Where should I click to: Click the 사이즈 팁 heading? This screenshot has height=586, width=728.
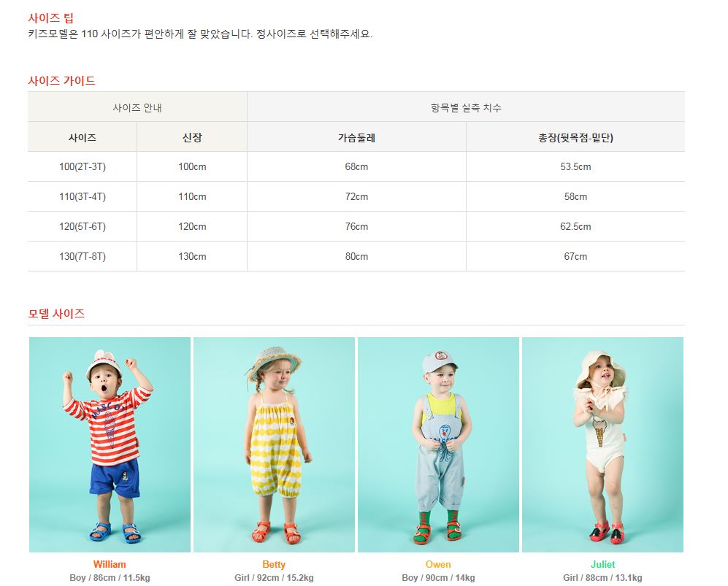[51, 18]
